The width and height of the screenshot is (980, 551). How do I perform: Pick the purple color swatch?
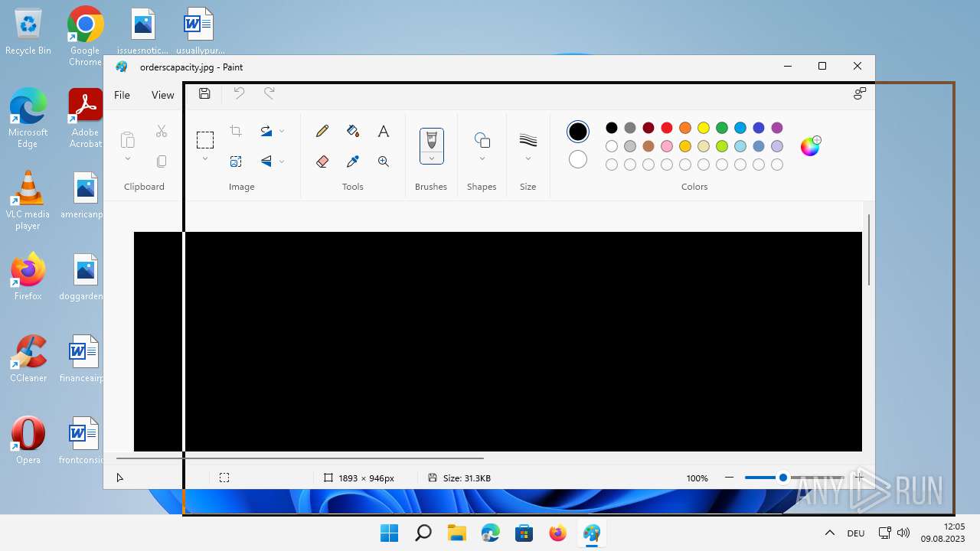tap(777, 128)
